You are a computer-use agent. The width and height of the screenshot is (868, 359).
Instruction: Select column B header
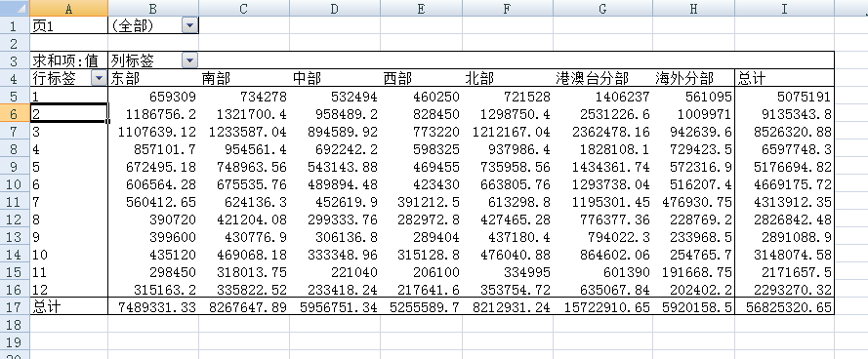tap(153, 9)
